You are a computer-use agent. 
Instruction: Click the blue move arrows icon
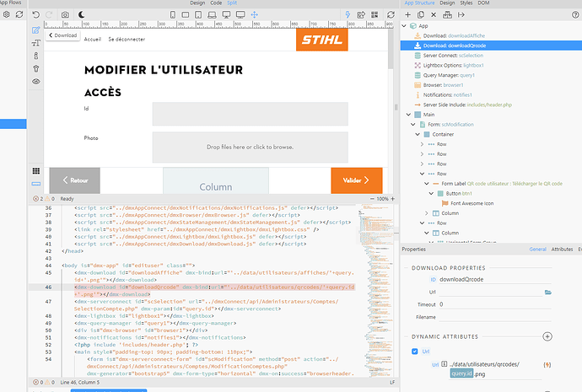click(254, 15)
